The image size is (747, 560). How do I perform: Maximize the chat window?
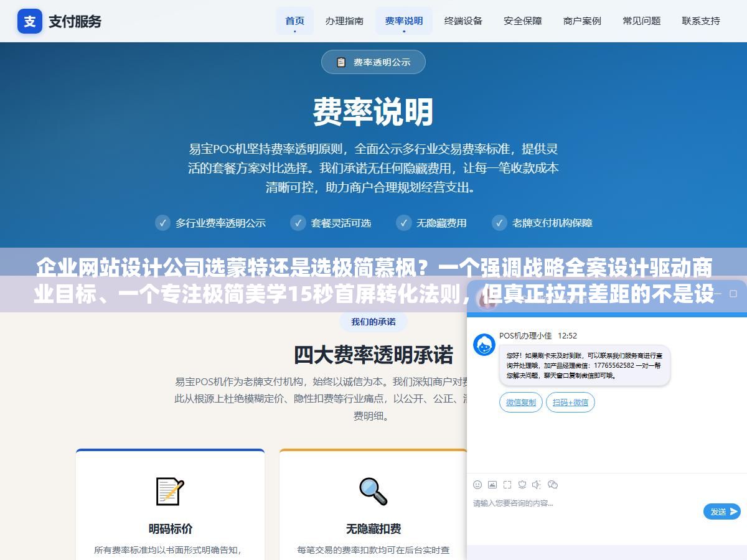(x=733, y=292)
